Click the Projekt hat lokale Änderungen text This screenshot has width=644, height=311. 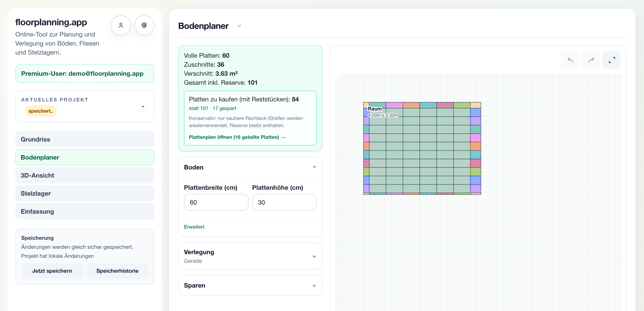pyautogui.click(x=57, y=256)
